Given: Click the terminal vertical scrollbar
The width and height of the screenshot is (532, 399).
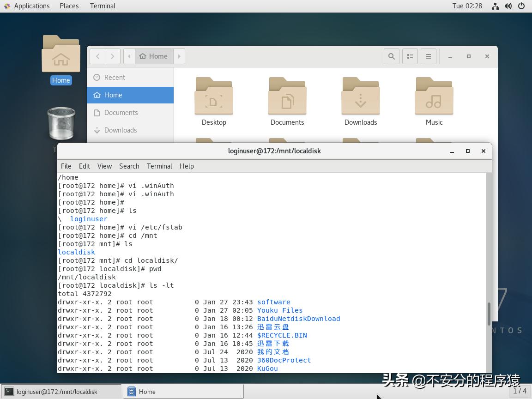Looking at the screenshot, I should coord(489,314).
